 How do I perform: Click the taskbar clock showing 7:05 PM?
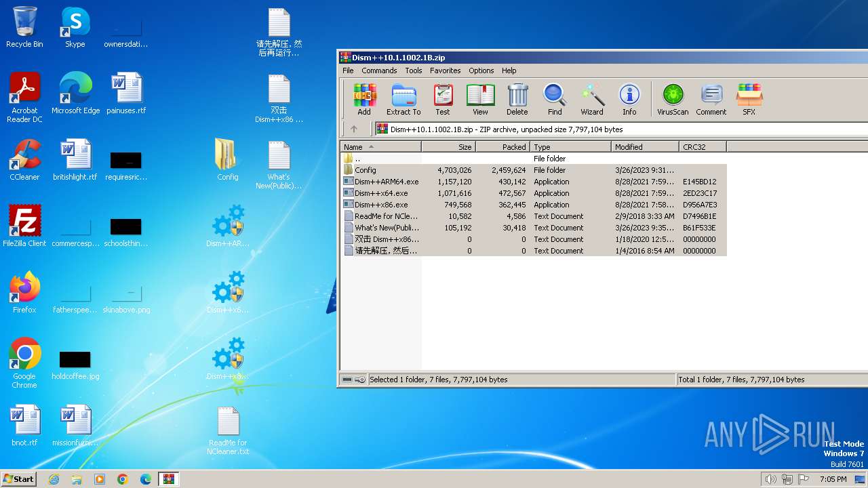pos(833,479)
